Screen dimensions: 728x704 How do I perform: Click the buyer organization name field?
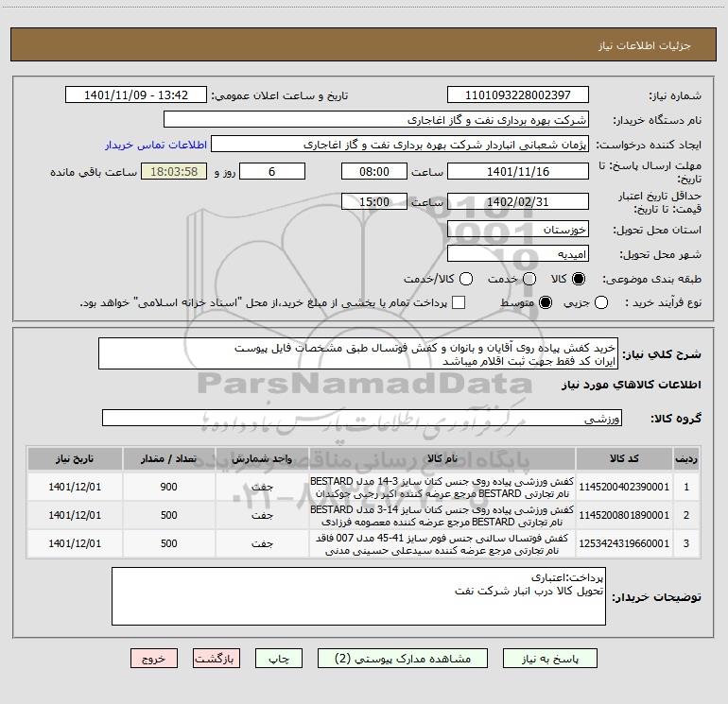[x=376, y=120]
